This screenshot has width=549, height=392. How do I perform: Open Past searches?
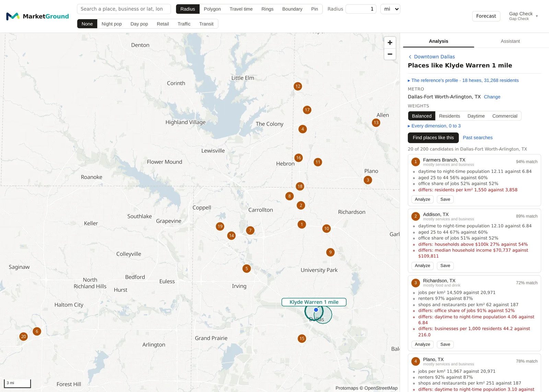pos(478,138)
